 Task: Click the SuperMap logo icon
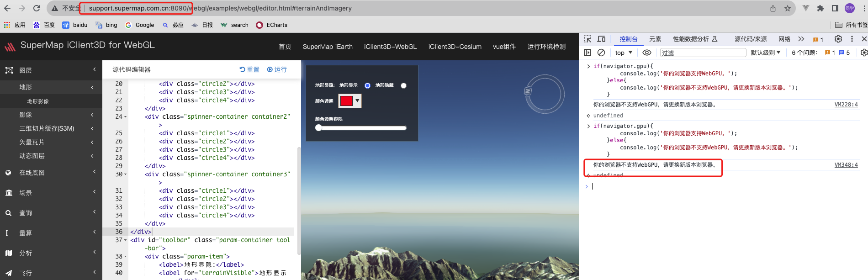[x=10, y=46]
